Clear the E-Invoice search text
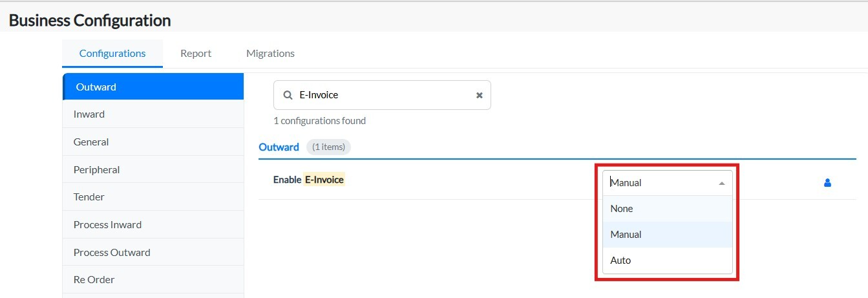The height and width of the screenshot is (298, 868). [479, 95]
